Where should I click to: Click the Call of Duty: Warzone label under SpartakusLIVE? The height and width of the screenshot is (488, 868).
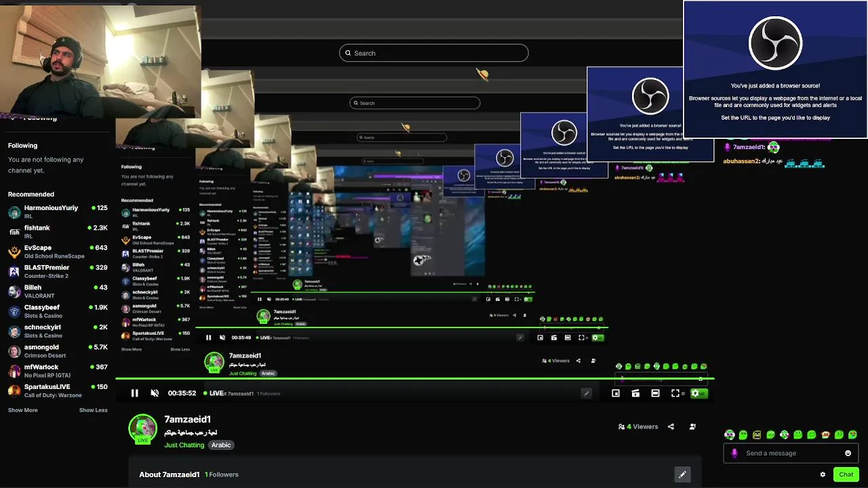point(53,395)
